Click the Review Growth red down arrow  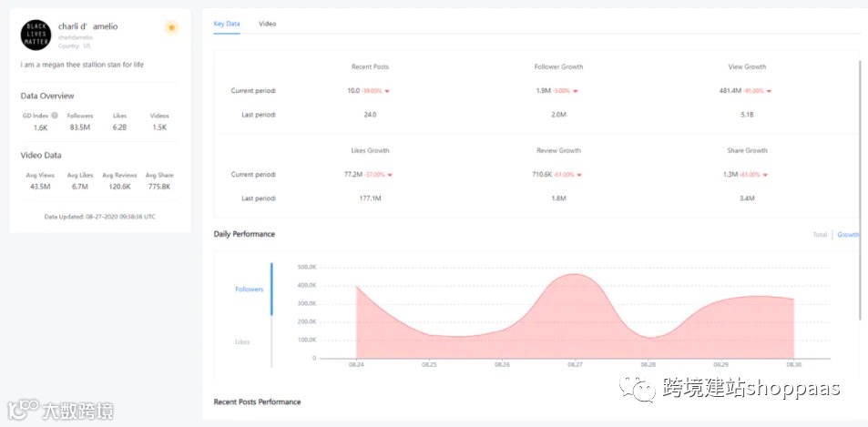(x=578, y=175)
